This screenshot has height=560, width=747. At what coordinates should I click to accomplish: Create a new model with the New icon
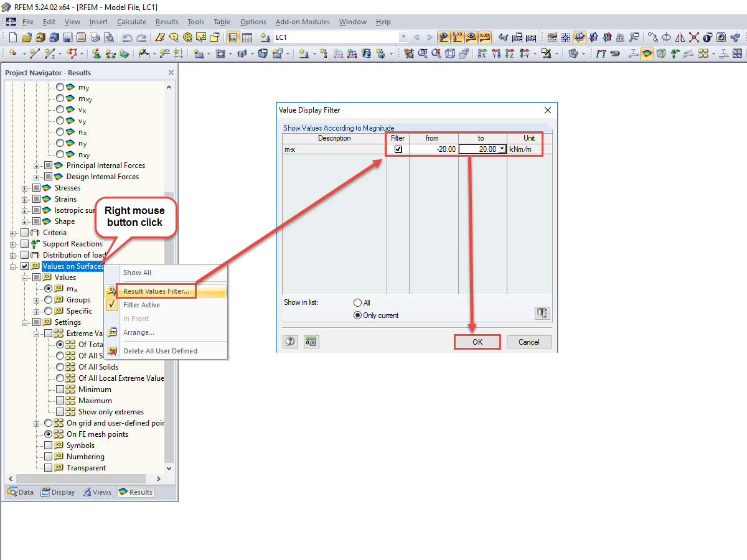click(x=13, y=37)
